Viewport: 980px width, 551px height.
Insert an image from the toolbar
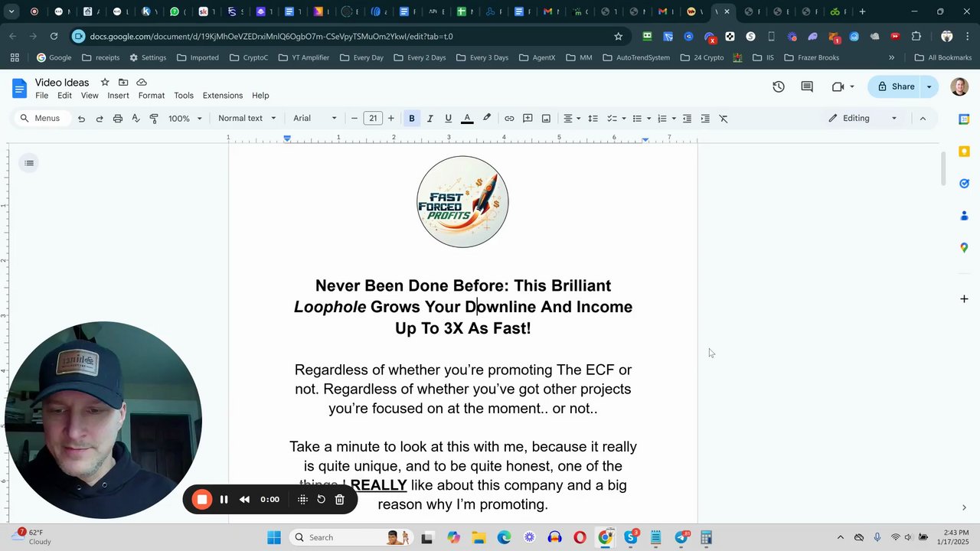[546, 119]
